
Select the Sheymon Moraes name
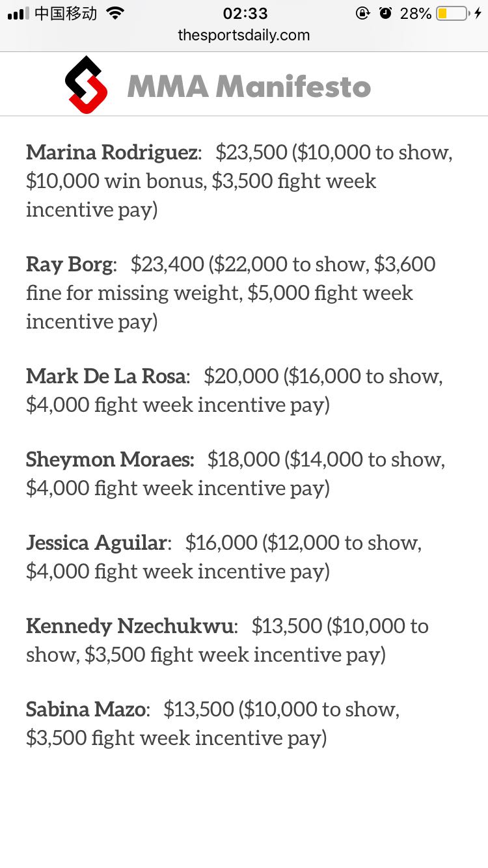click(109, 459)
